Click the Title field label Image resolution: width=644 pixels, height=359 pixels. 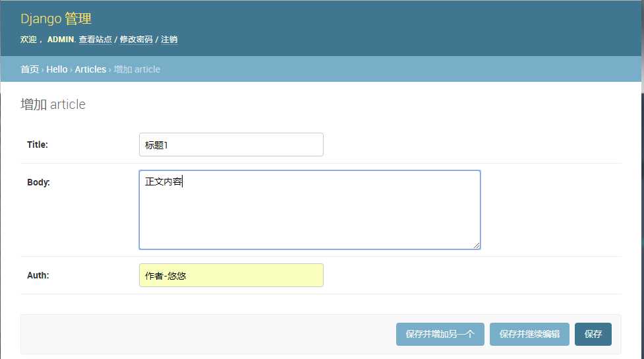click(38, 145)
